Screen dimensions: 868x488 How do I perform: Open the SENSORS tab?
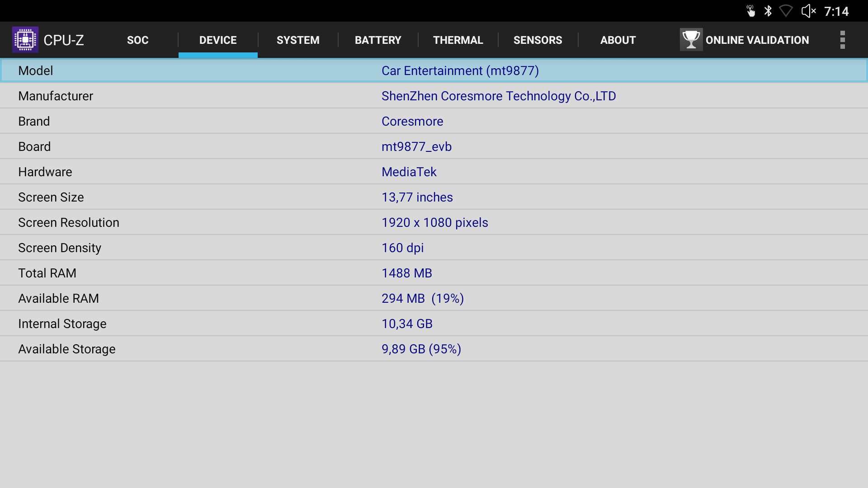click(x=538, y=40)
